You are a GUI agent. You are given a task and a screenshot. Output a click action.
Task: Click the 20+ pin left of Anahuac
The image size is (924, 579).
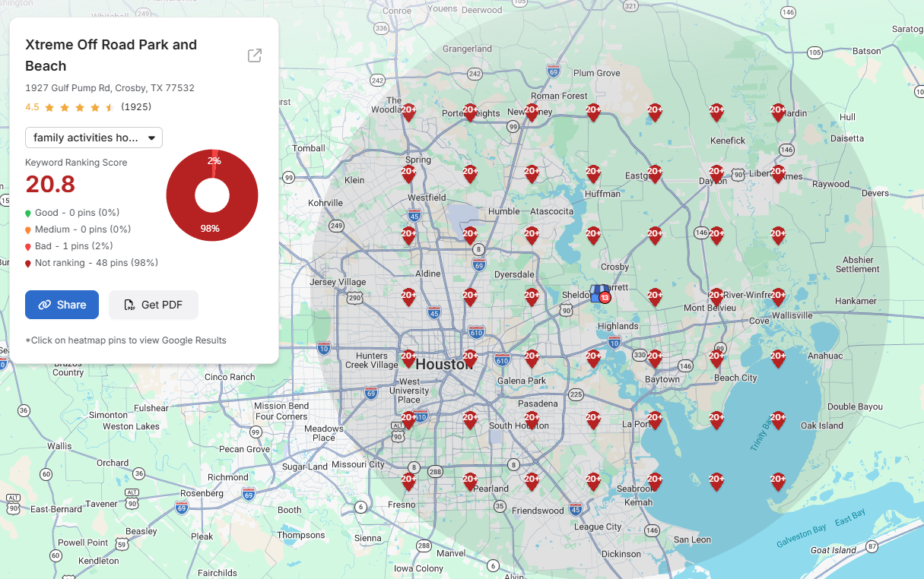click(x=778, y=359)
